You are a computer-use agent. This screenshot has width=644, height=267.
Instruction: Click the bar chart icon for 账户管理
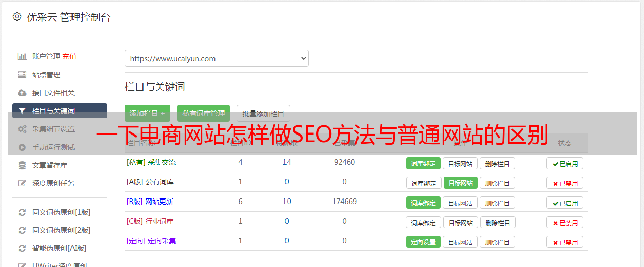click(x=22, y=56)
